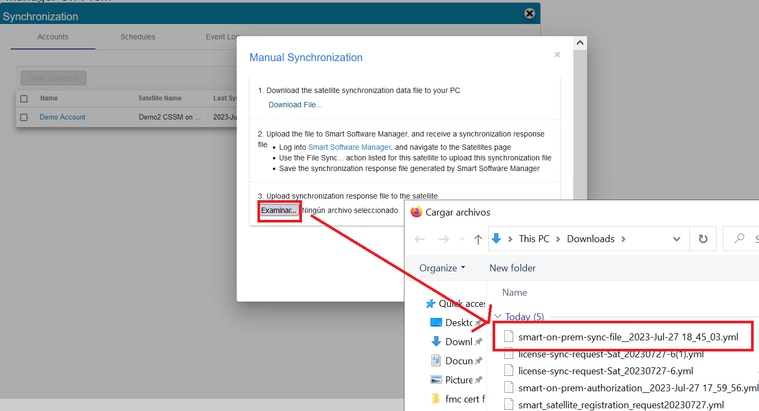Screen dimensions: 759x411
Task: Click the Sync Selected button
Action: tap(53, 78)
